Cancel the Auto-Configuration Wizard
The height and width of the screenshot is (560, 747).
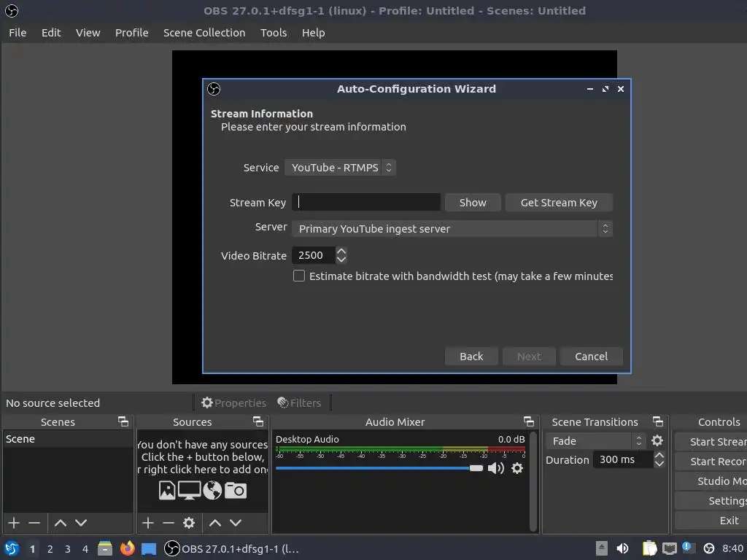coord(591,356)
